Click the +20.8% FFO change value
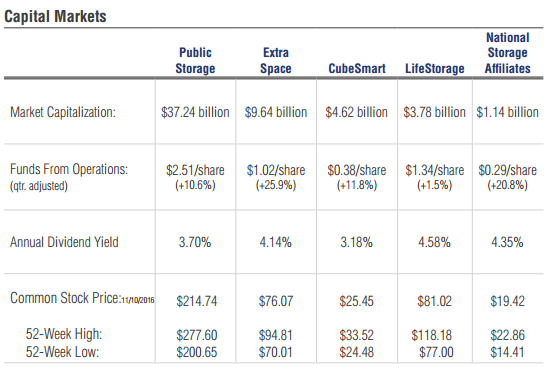This screenshot has width=550, height=381. [508, 185]
